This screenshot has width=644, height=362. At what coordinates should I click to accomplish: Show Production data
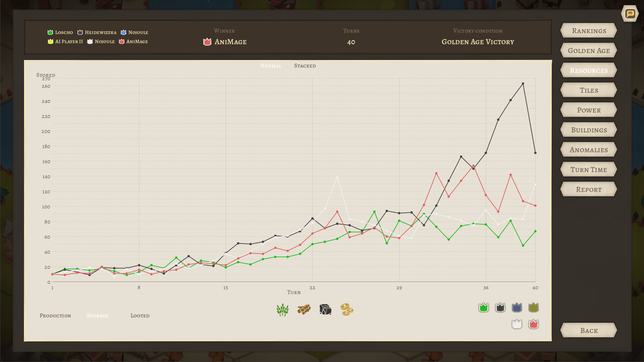[x=55, y=316]
